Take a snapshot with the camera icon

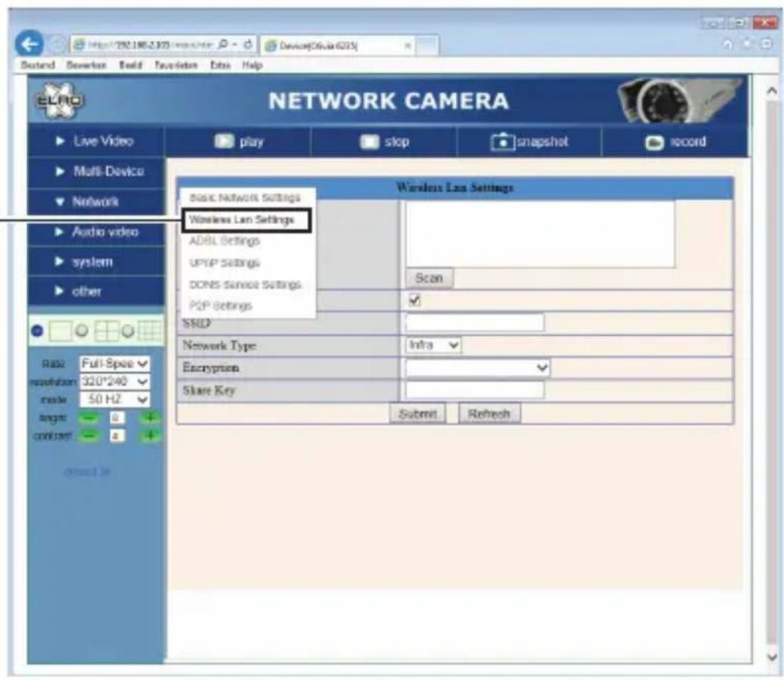pos(529,141)
